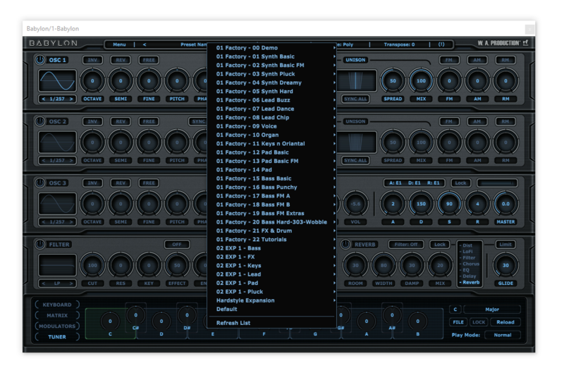The height and width of the screenshot is (392, 564).
Task: Toggle the OSC 2 power icon
Action: pos(39,121)
